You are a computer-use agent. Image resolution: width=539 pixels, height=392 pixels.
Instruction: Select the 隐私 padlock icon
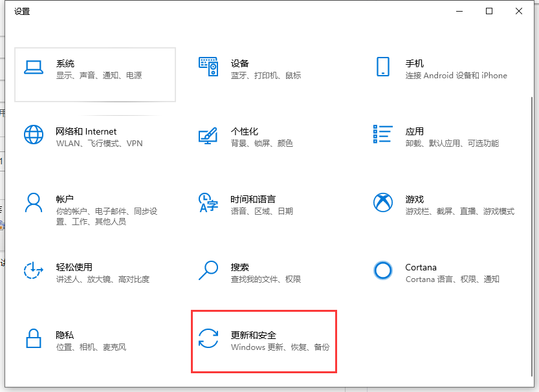34,338
